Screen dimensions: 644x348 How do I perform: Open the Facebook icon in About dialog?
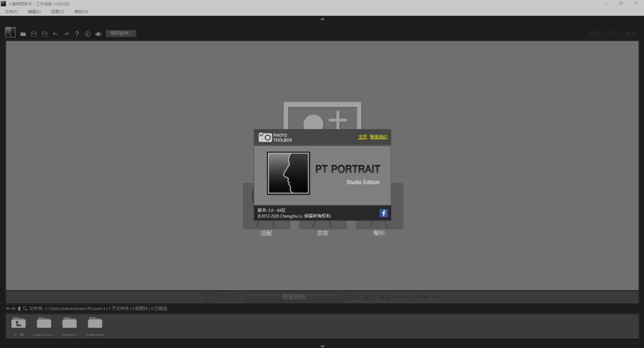click(x=384, y=213)
